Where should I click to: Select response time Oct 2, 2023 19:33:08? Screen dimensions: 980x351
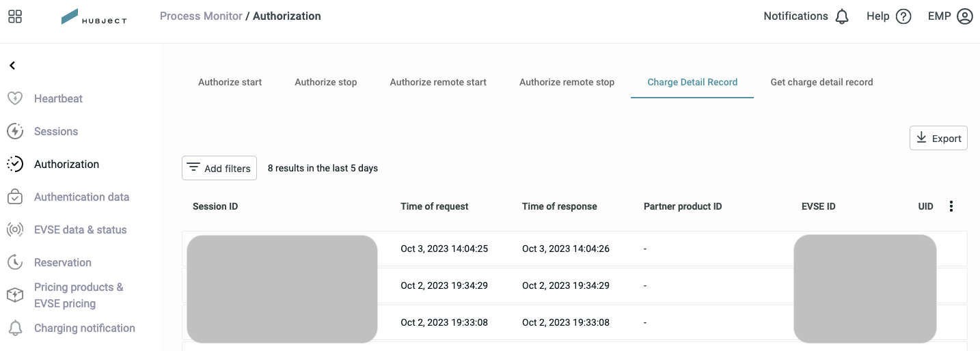566,322
